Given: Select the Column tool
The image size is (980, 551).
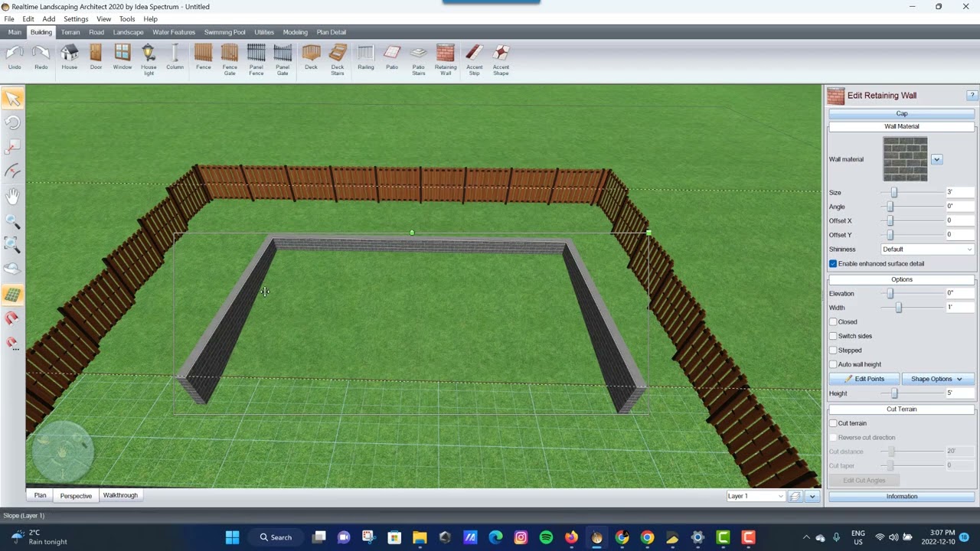Looking at the screenshot, I should click(175, 58).
